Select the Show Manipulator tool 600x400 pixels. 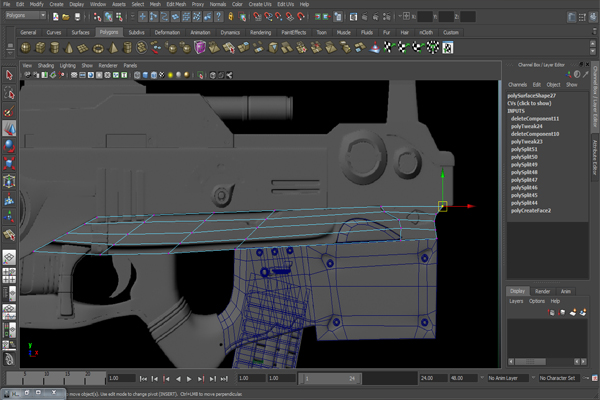[x=9, y=217]
